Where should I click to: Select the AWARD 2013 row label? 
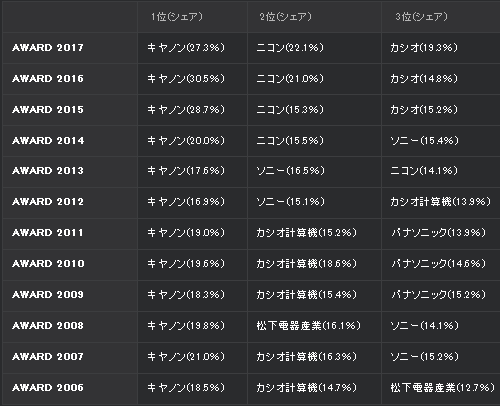[48, 171]
